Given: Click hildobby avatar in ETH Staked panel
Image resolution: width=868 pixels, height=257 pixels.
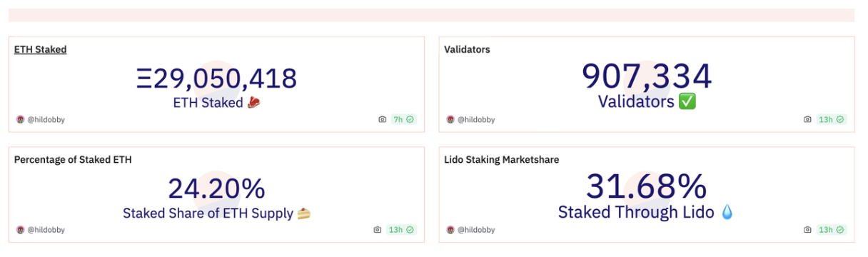Looking at the screenshot, I should 20,119.
